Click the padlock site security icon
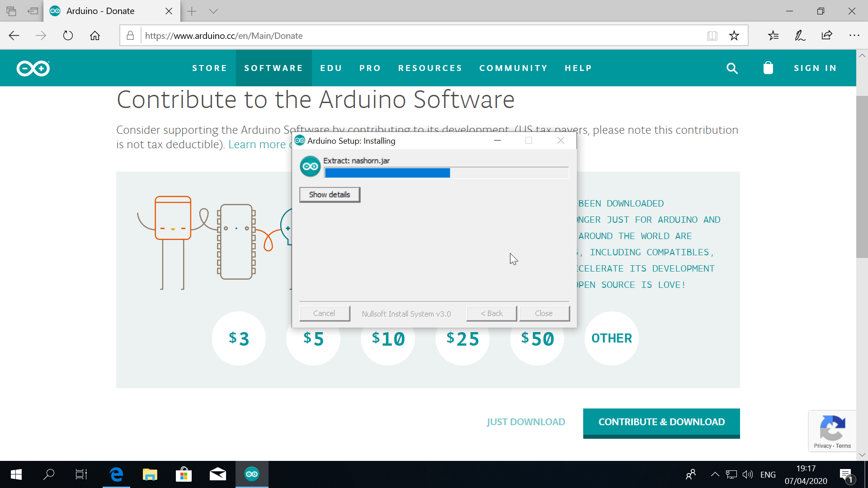 [130, 36]
